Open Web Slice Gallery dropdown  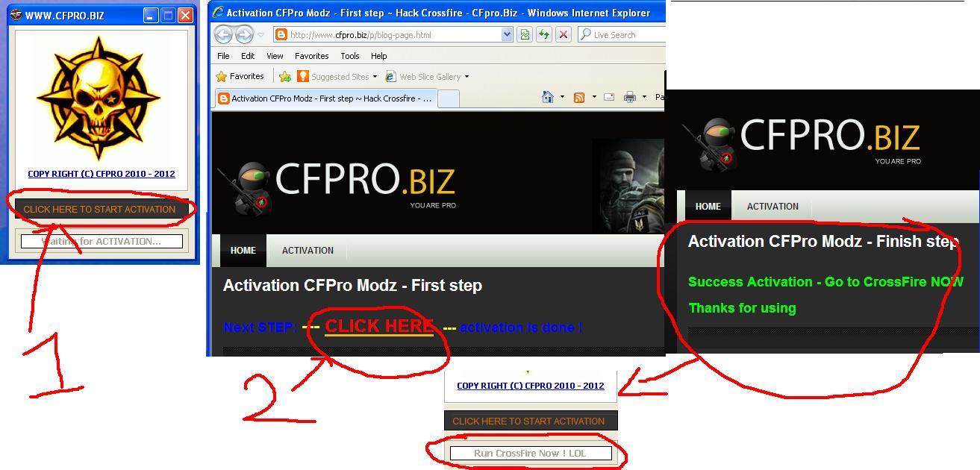tap(427, 76)
